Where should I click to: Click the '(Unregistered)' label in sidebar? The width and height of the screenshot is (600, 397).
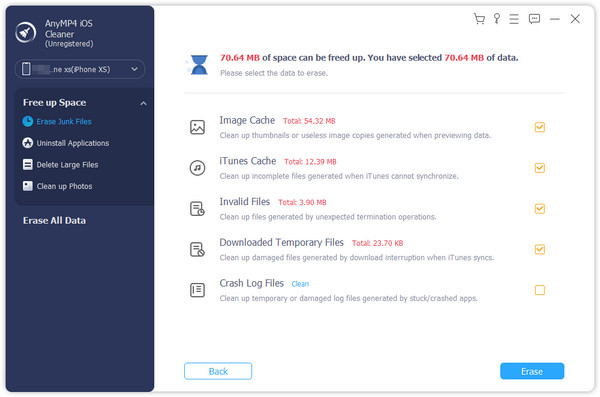point(69,44)
